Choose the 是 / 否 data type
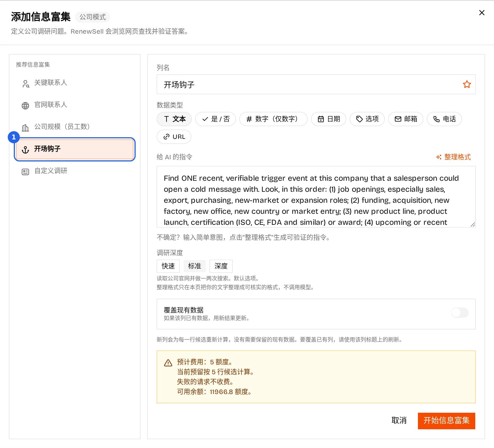This screenshot has height=448, width=494. [216, 119]
